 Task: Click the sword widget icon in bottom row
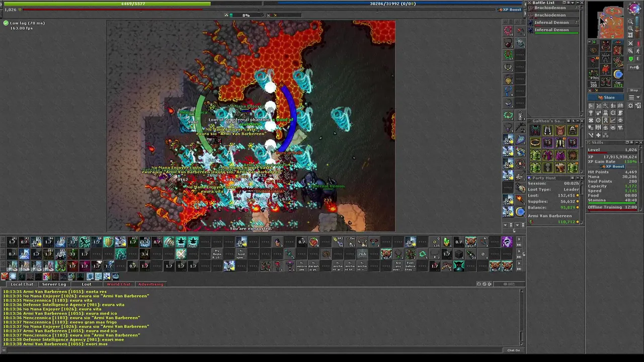tap(591, 135)
